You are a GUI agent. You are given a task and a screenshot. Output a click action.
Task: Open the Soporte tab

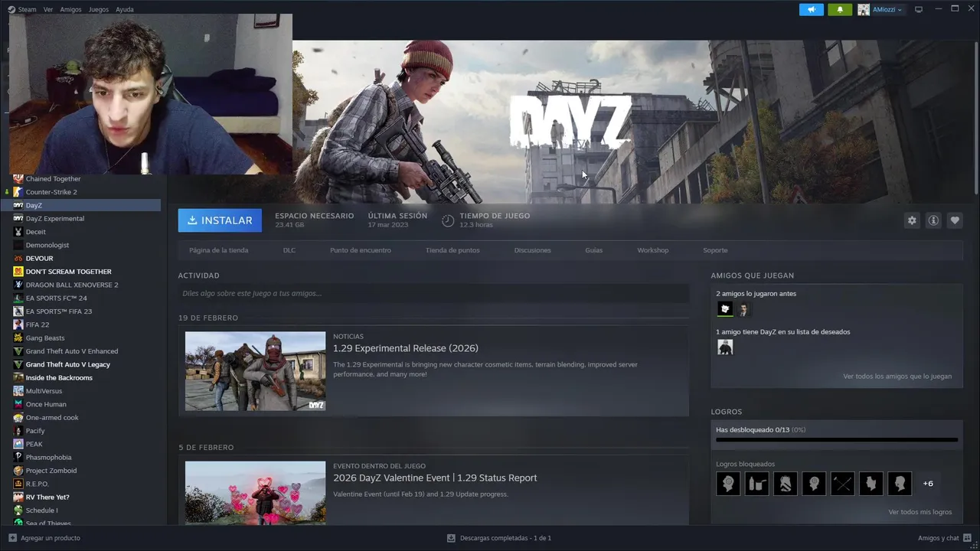pyautogui.click(x=715, y=250)
